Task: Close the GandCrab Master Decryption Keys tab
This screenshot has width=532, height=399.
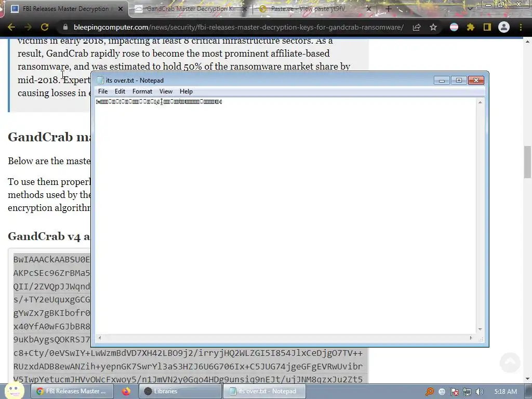Action: click(x=244, y=9)
